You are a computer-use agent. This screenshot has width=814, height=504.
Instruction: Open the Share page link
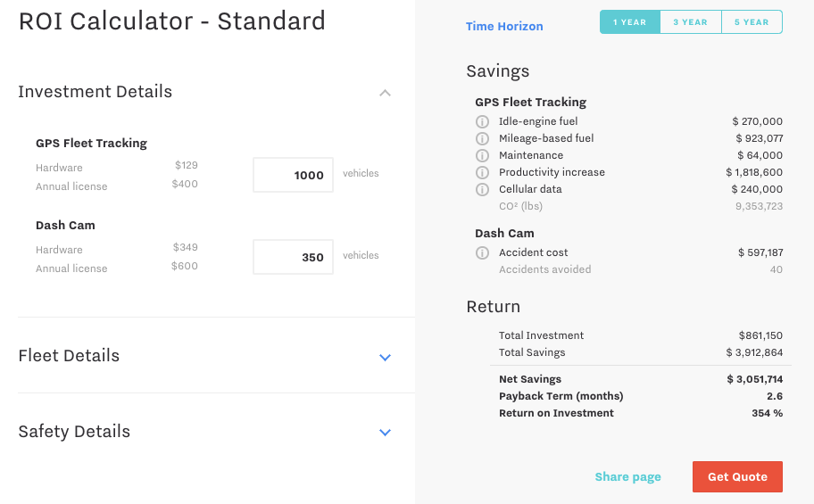627,476
